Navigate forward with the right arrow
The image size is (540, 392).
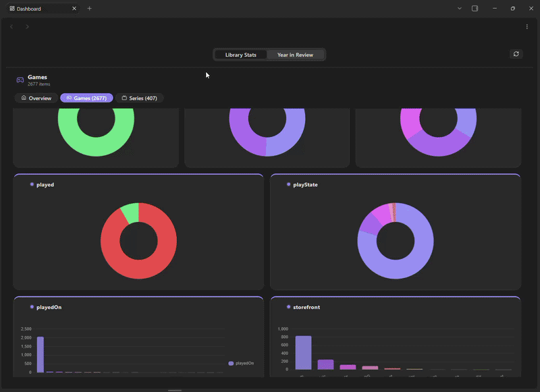click(x=27, y=26)
